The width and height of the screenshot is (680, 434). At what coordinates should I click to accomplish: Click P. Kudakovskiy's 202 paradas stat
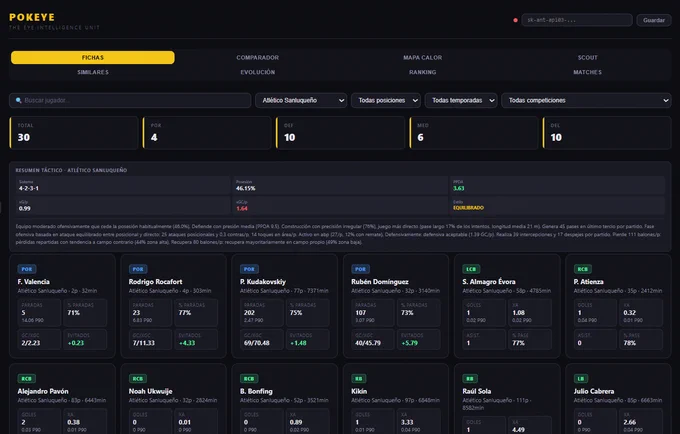pyautogui.click(x=262, y=313)
